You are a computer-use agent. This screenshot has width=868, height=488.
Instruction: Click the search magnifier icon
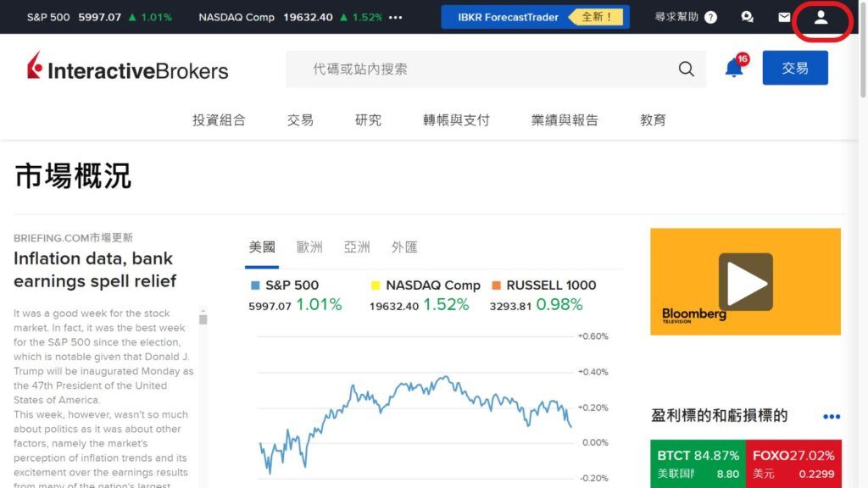685,69
